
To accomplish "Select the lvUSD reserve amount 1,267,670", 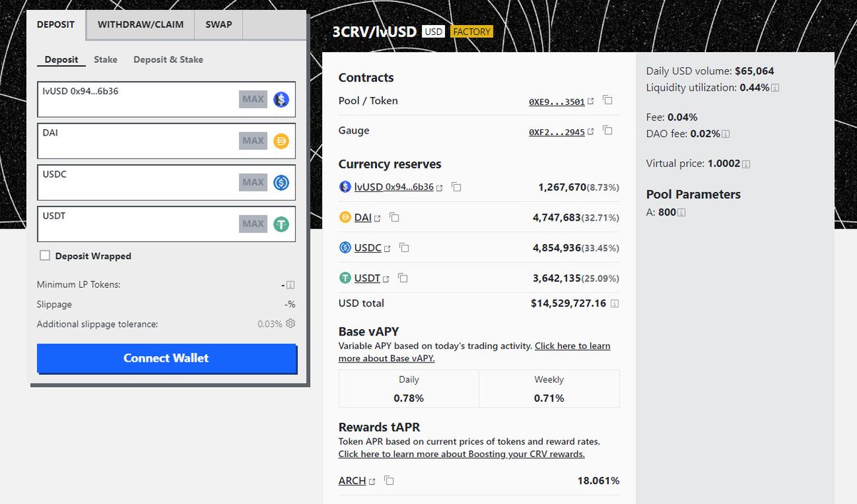I will [x=562, y=187].
